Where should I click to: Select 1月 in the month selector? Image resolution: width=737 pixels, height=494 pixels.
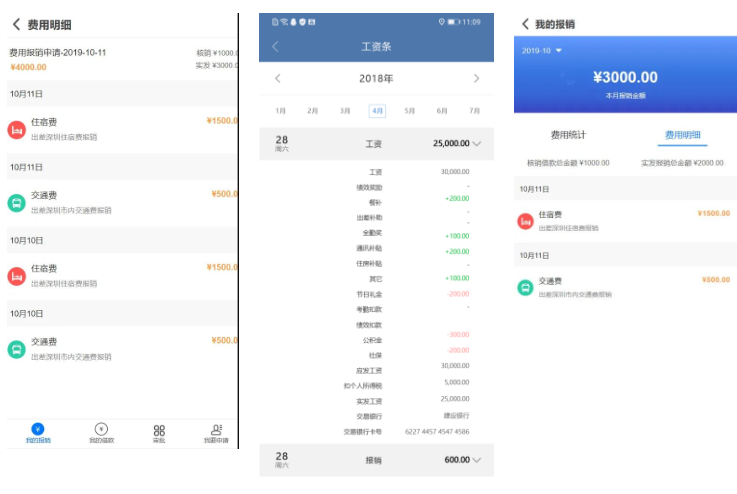(280, 111)
